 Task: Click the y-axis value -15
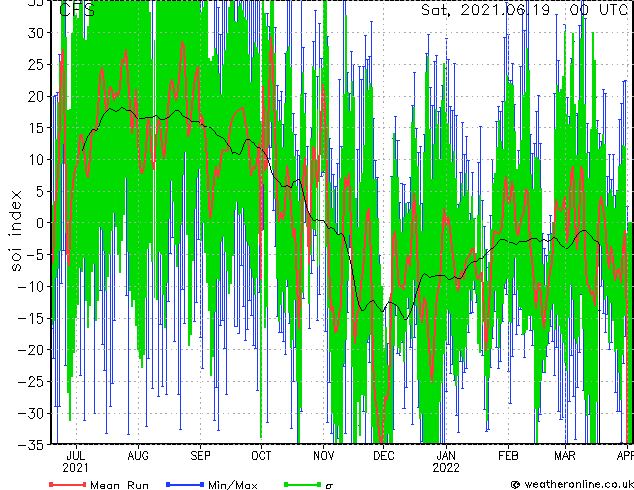(31, 318)
